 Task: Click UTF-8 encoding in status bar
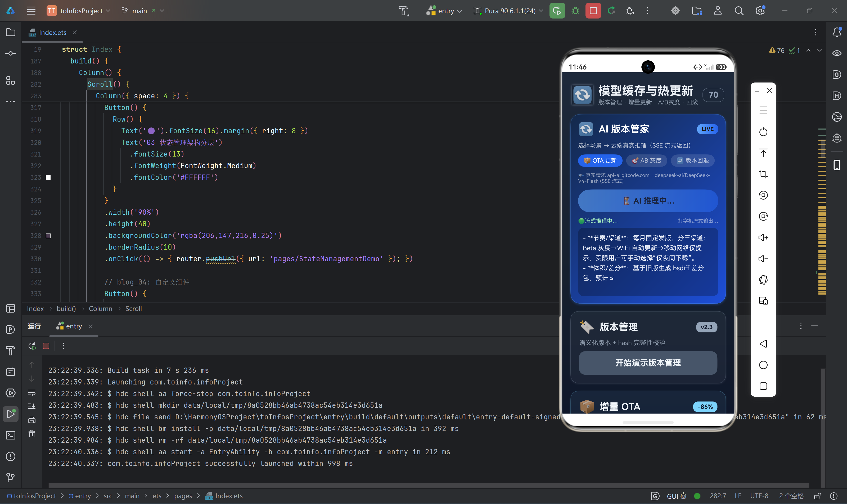759,496
